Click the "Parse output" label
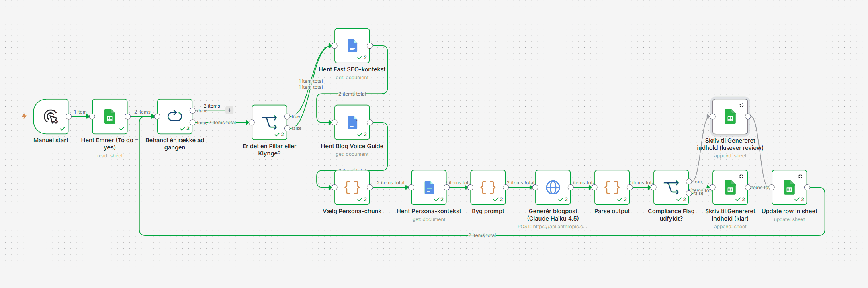This screenshot has width=868, height=288. point(612,211)
